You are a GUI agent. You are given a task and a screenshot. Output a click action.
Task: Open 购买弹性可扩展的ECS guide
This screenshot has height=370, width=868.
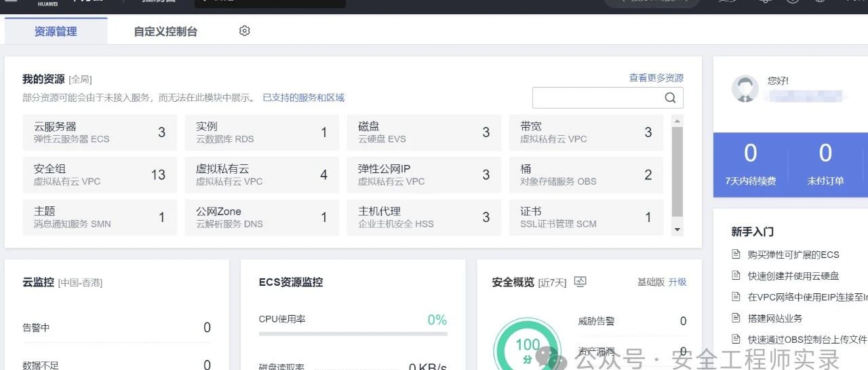click(793, 255)
